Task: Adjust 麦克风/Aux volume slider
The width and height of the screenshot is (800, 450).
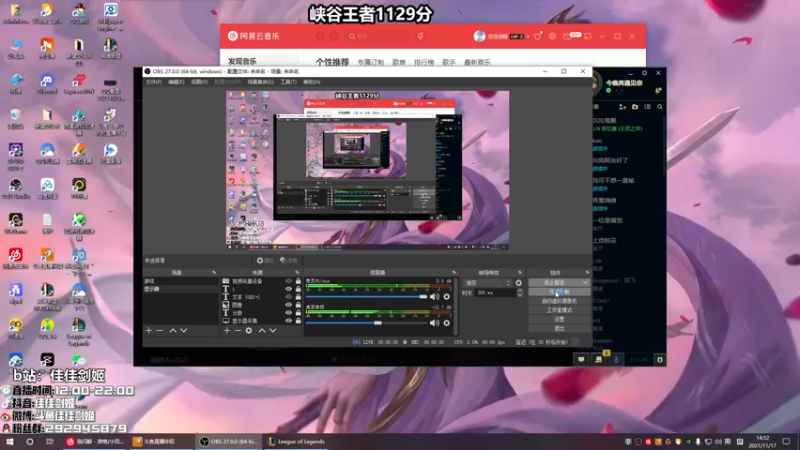Action: 366,296
